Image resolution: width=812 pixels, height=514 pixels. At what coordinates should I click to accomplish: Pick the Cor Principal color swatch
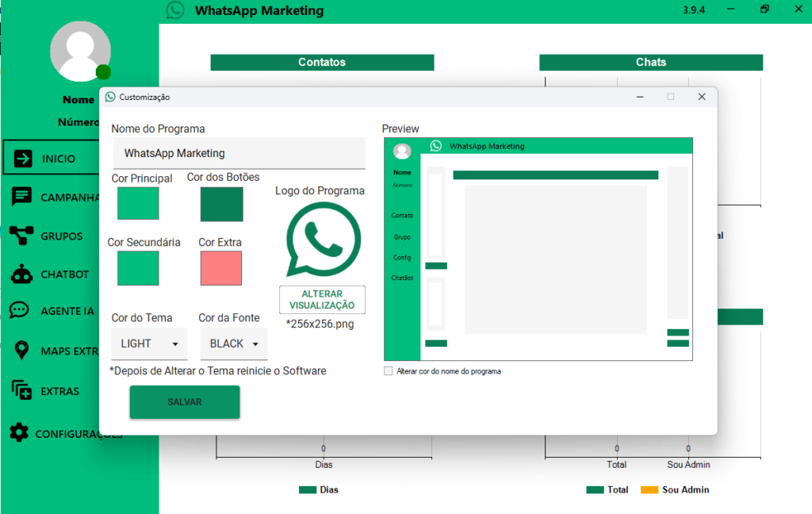pyautogui.click(x=138, y=203)
